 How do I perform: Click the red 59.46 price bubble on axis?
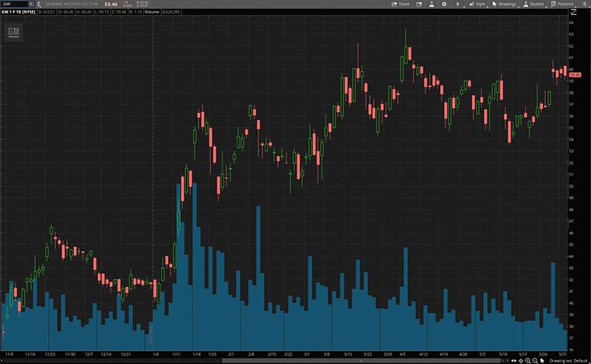tap(575, 75)
